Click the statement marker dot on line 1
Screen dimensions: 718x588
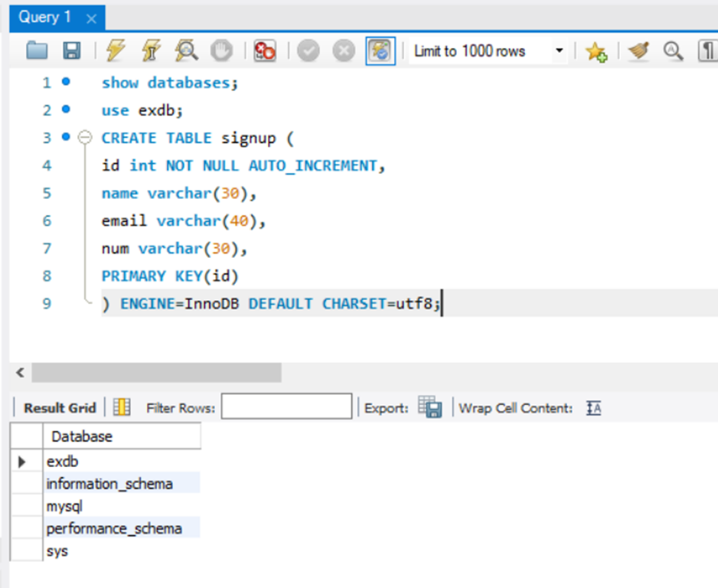(x=66, y=81)
